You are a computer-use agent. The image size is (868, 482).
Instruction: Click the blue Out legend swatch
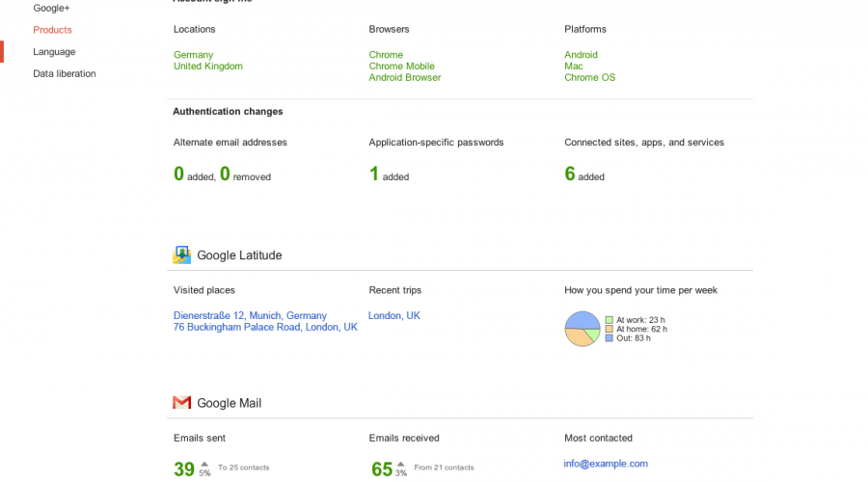(609, 338)
